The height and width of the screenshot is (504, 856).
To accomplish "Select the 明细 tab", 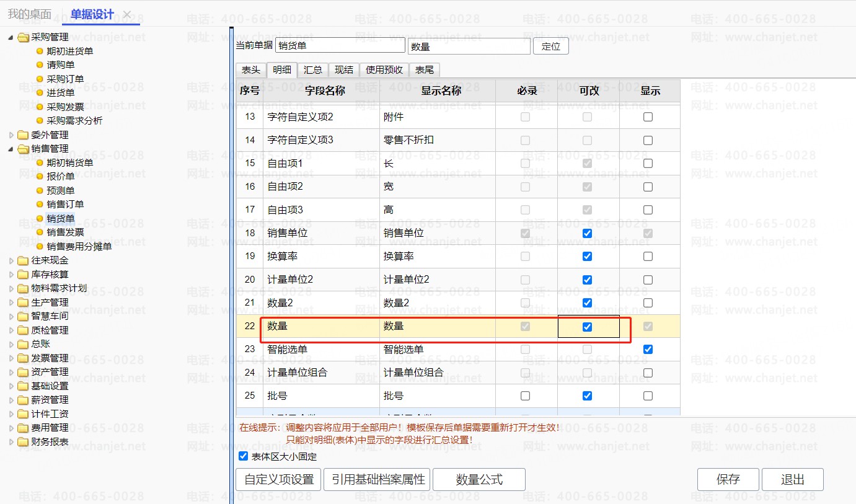I will point(282,70).
